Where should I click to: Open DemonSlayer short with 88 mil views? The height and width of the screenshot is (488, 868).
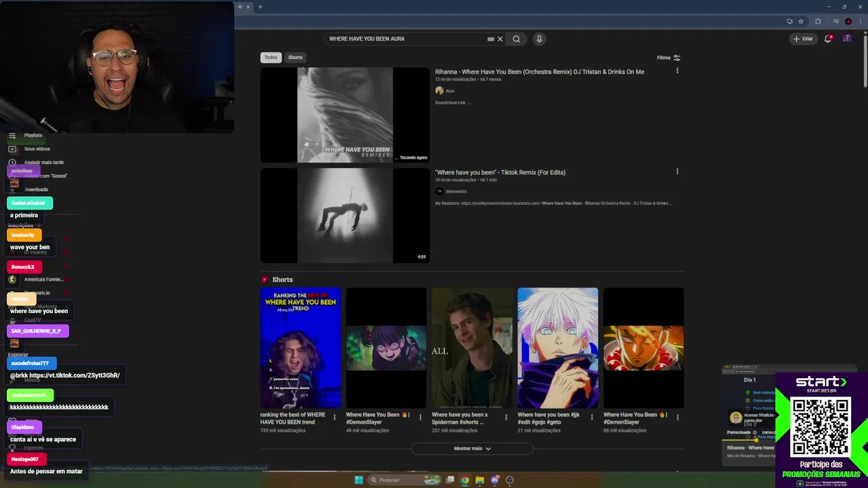pyautogui.click(x=644, y=348)
